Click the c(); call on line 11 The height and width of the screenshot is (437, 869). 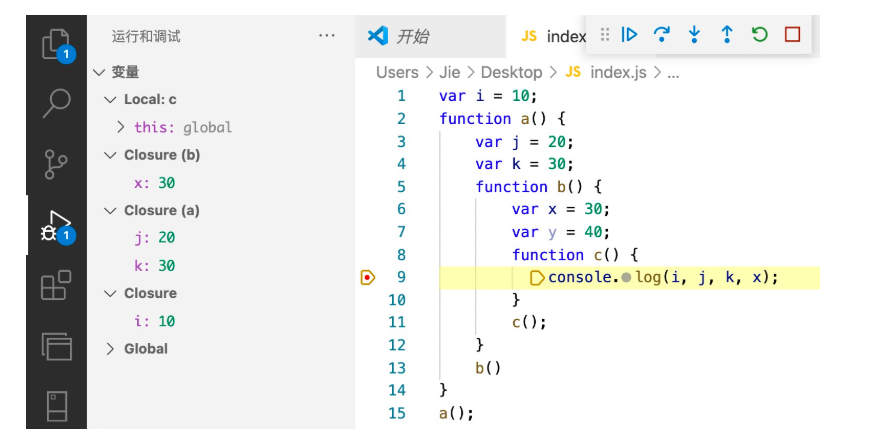click(529, 322)
